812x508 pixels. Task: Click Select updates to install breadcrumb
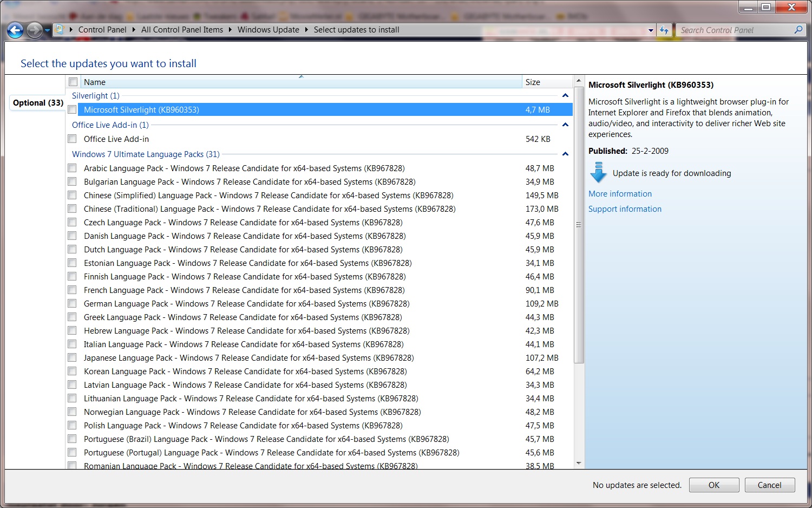356,30
